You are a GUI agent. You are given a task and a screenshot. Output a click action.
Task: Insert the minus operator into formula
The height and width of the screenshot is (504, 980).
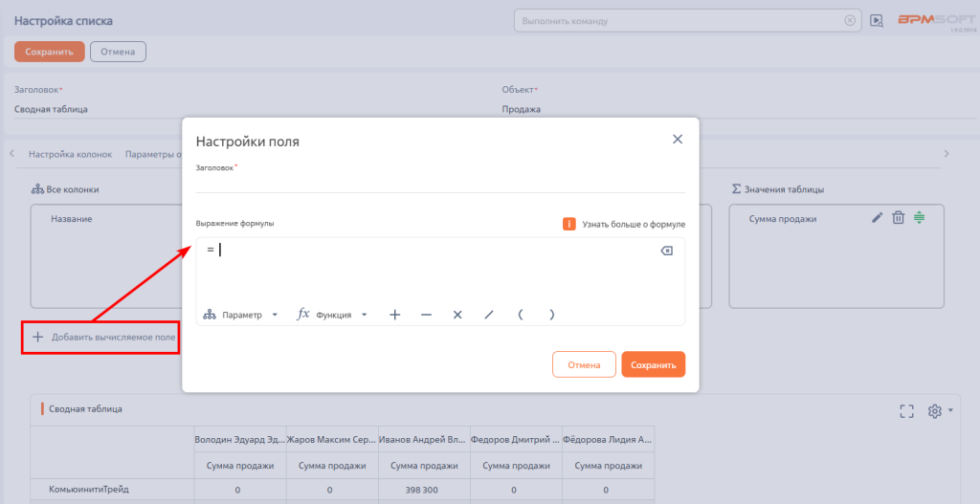pyautogui.click(x=426, y=315)
